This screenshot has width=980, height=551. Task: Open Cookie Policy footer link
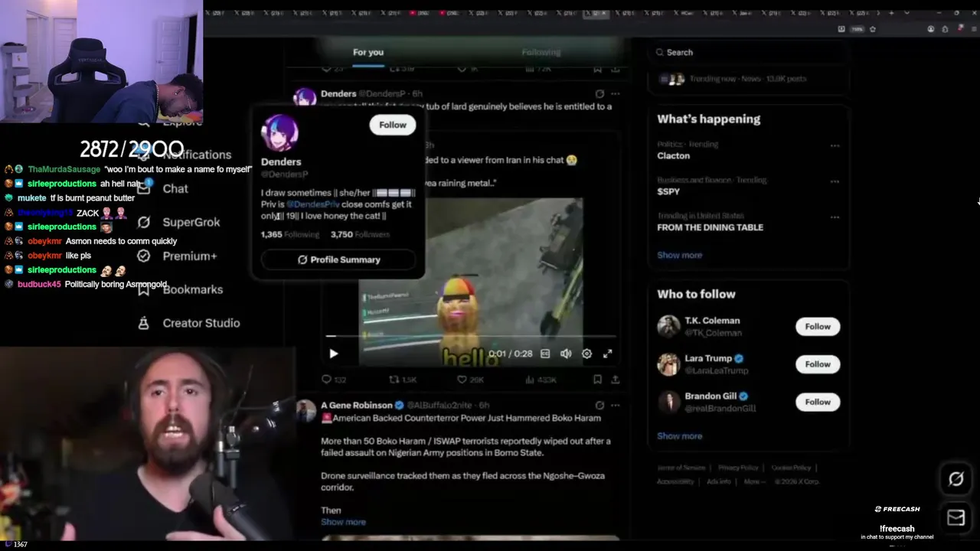pos(791,468)
